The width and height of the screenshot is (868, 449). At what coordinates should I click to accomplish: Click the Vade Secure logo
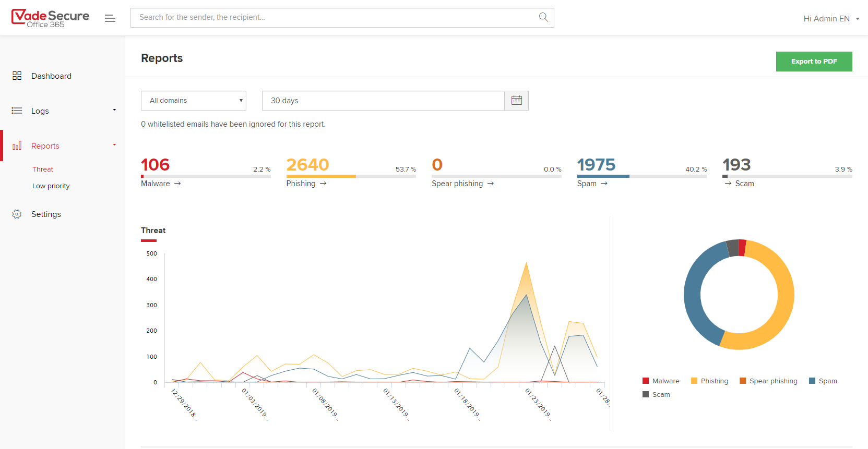pyautogui.click(x=50, y=18)
